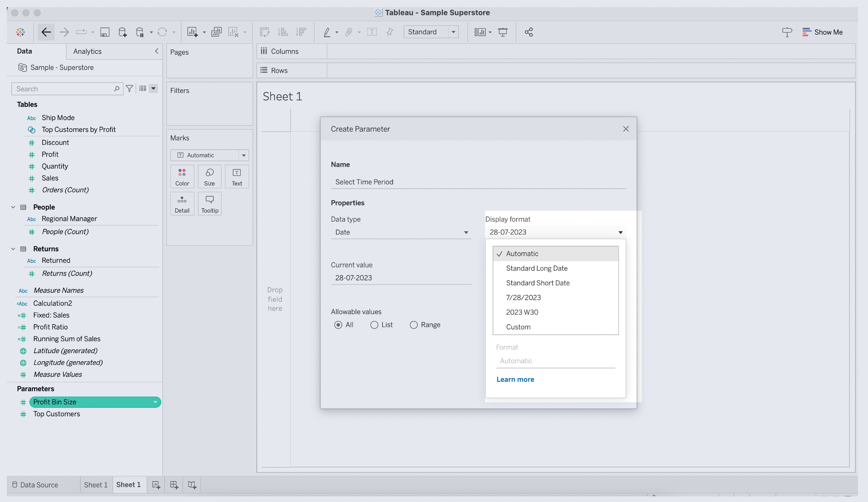Open the Display format dropdown

tap(555, 232)
